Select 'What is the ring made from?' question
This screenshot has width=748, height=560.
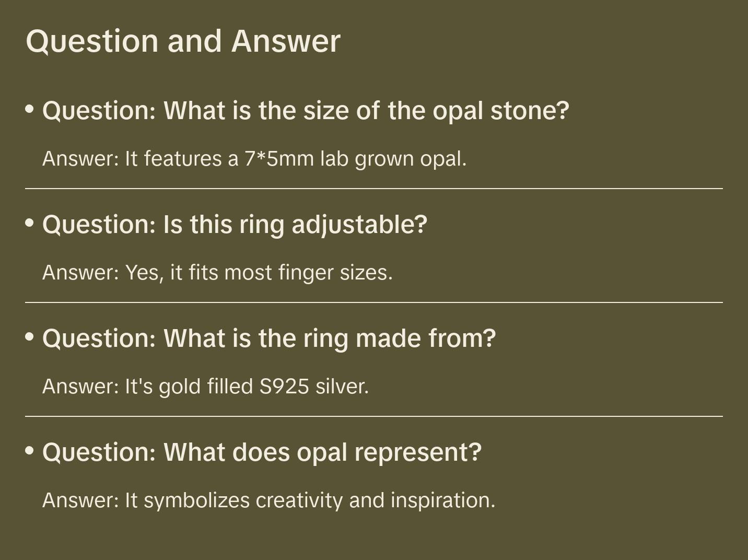[269, 339]
